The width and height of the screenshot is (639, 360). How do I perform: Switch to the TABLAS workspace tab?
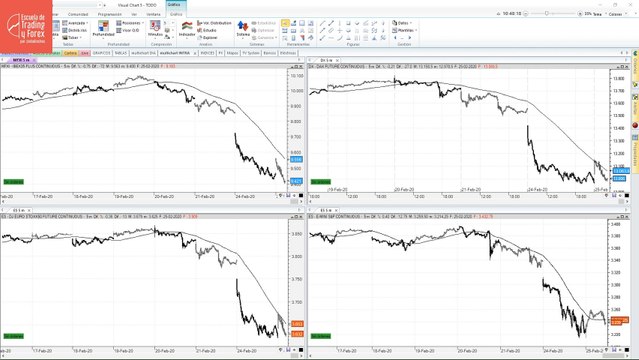point(121,53)
